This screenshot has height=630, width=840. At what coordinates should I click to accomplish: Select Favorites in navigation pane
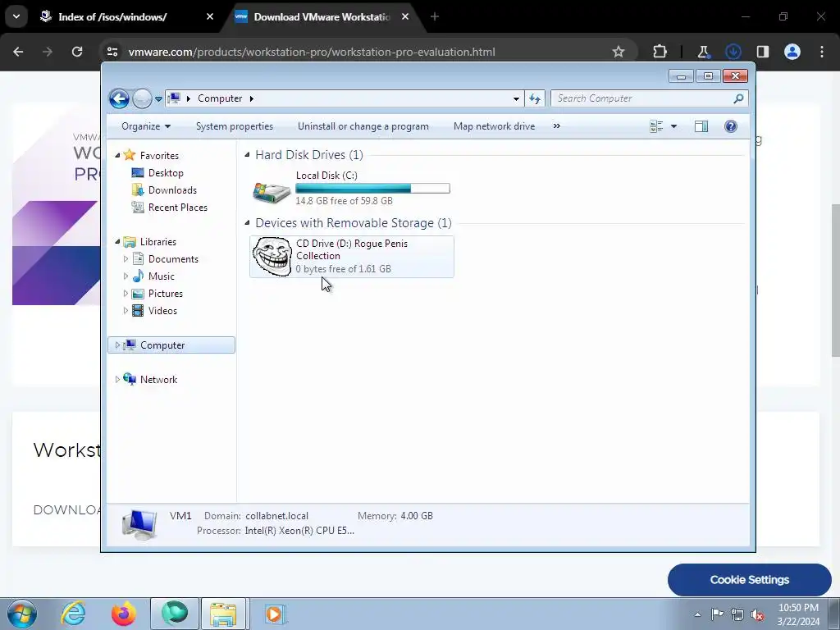159,155
